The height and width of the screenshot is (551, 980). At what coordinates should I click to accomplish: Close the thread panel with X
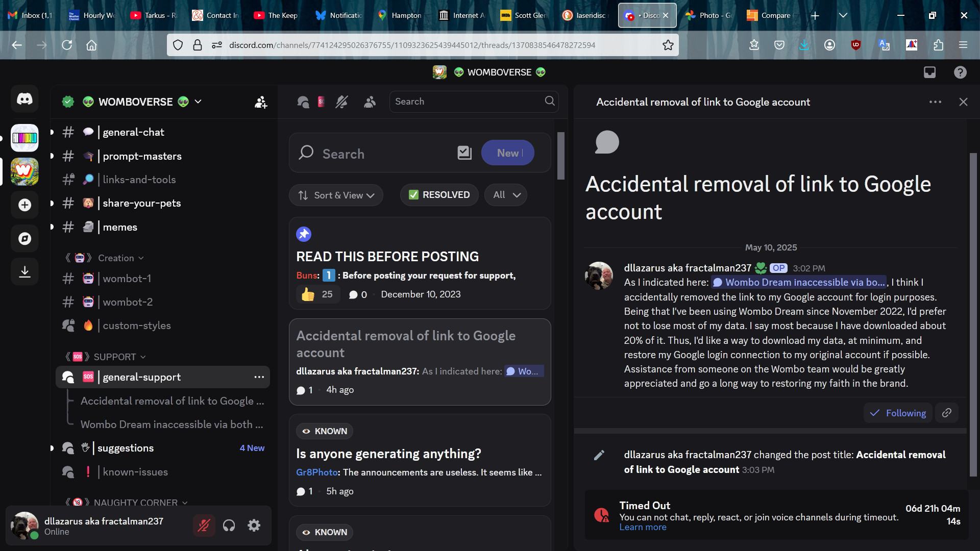pyautogui.click(x=963, y=102)
